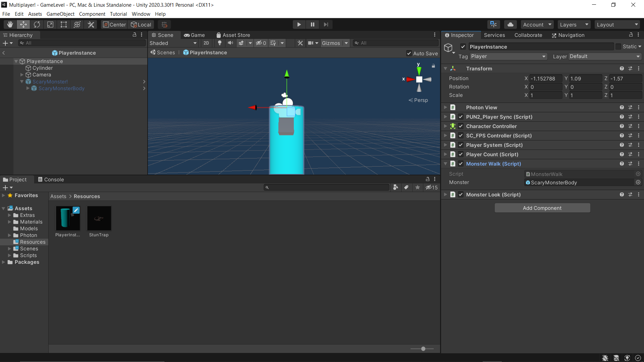Step one frame forward

click(326, 24)
